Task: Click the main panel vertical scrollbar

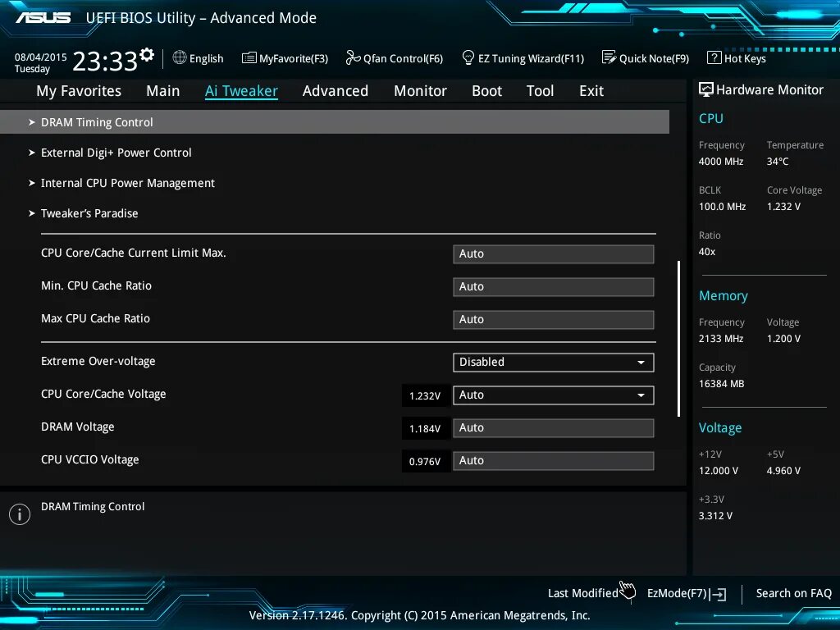Action: pos(678,339)
